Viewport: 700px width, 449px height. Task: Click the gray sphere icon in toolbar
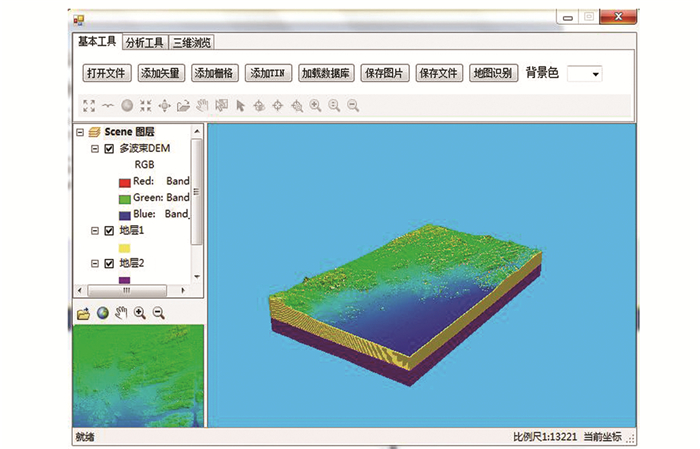tap(127, 105)
